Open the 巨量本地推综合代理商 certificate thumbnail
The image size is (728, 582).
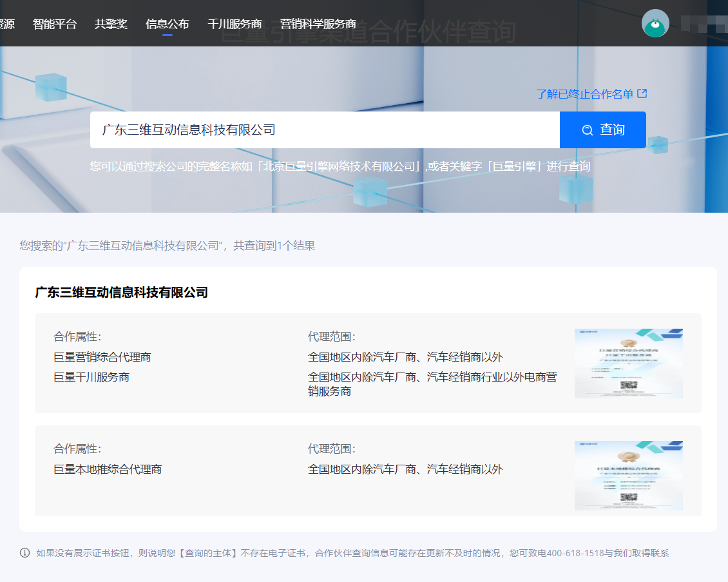click(628, 475)
